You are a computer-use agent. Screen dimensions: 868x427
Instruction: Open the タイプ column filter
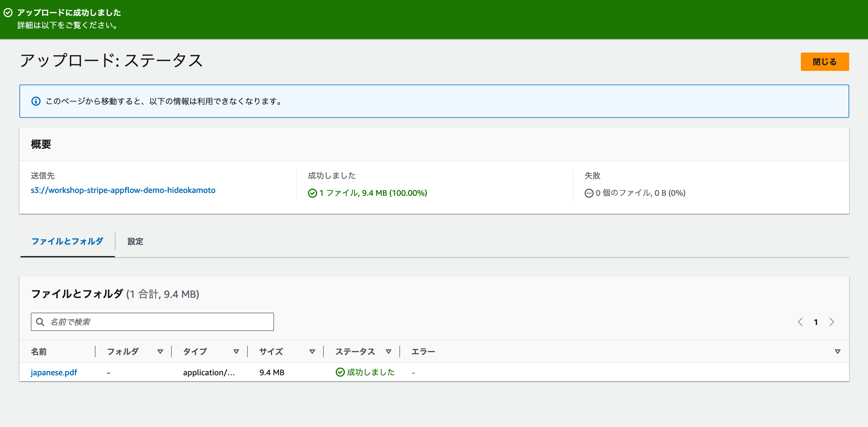(x=236, y=351)
